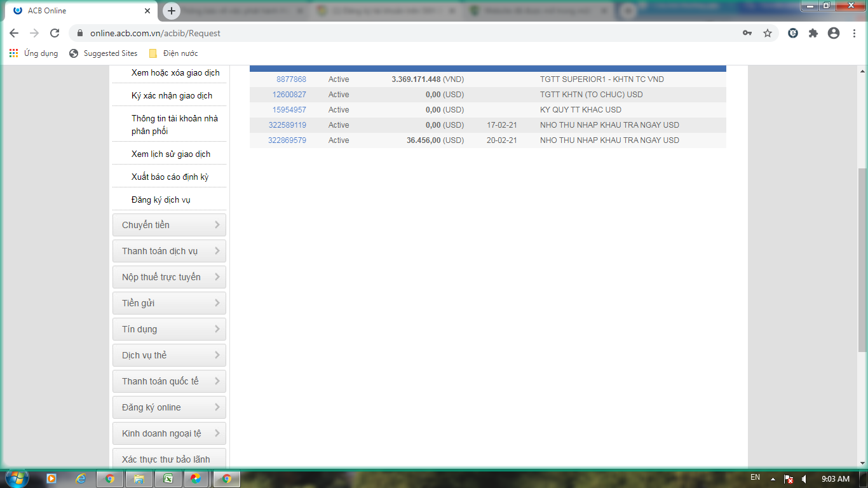Viewport: 868px width, 488px height.
Task: Open account number 8877868
Action: point(291,79)
